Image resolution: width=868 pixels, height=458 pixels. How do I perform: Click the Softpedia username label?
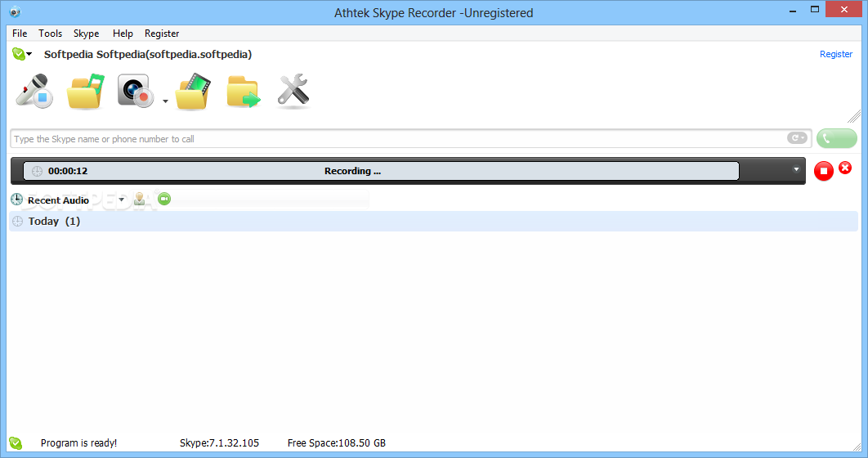click(x=148, y=54)
